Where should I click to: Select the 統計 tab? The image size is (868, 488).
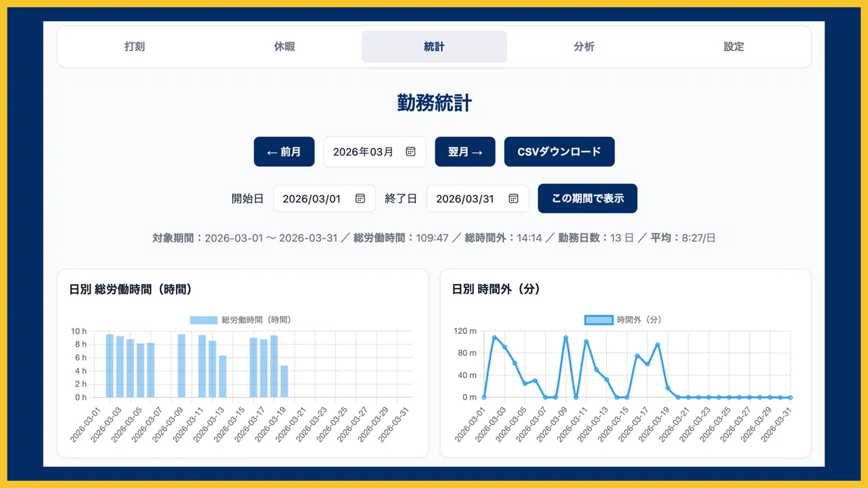point(434,46)
